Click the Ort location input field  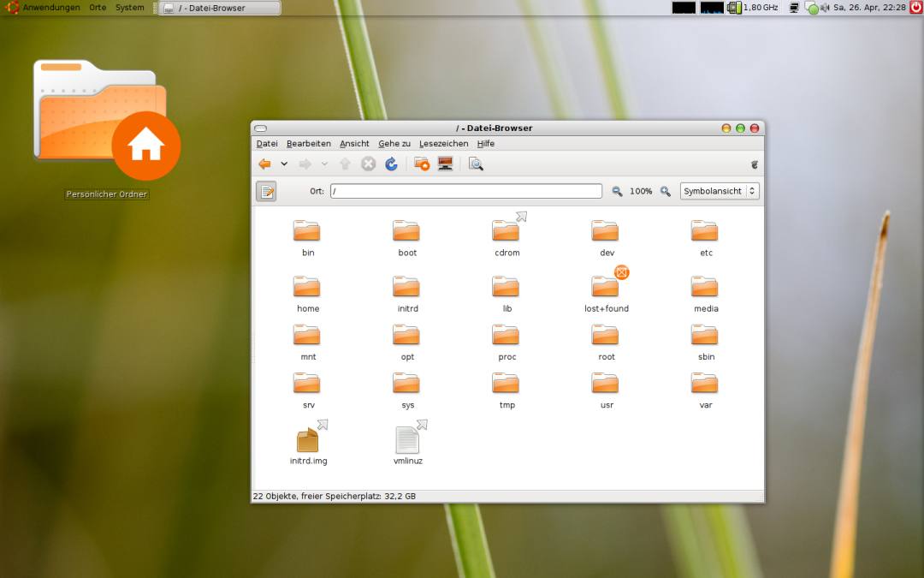(466, 191)
